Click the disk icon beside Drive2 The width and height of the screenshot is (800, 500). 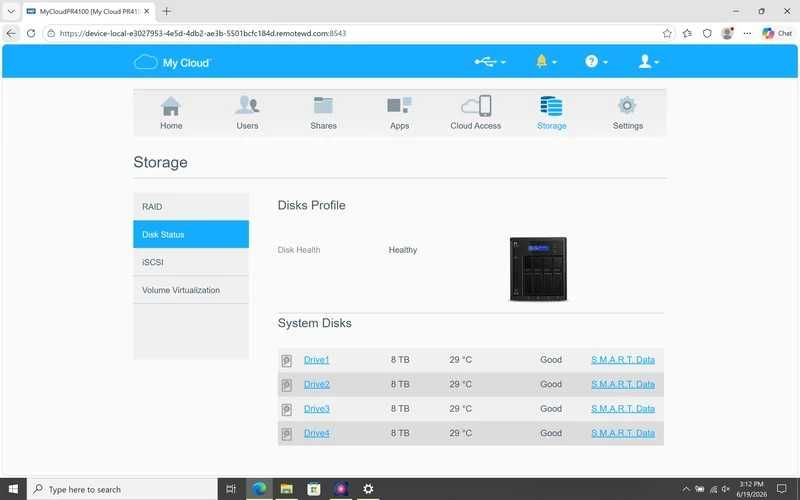coord(287,385)
